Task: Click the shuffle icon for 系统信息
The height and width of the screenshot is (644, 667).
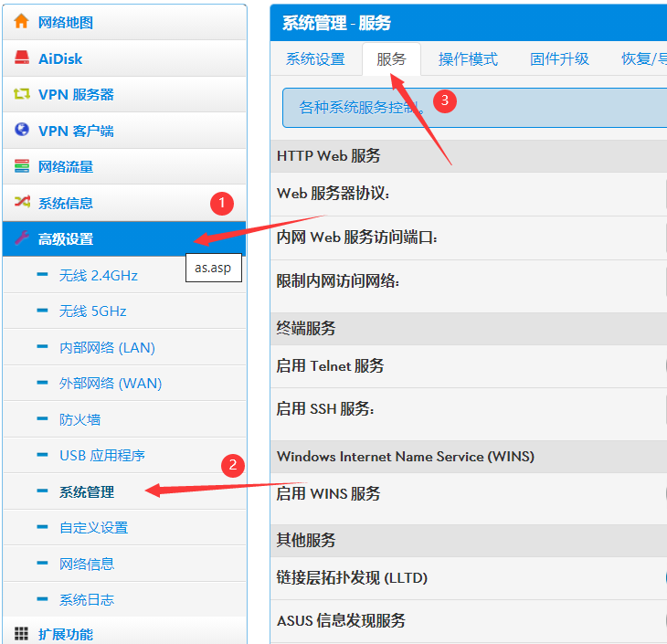Action: point(22,202)
